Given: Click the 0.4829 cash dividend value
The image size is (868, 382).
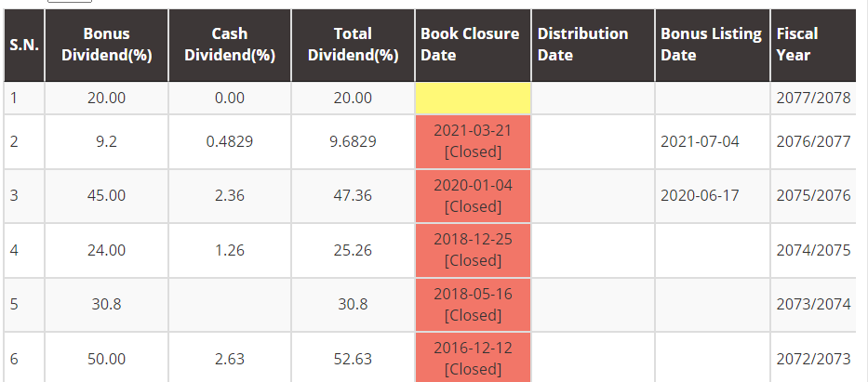Looking at the screenshot, I should pos(230,141).
